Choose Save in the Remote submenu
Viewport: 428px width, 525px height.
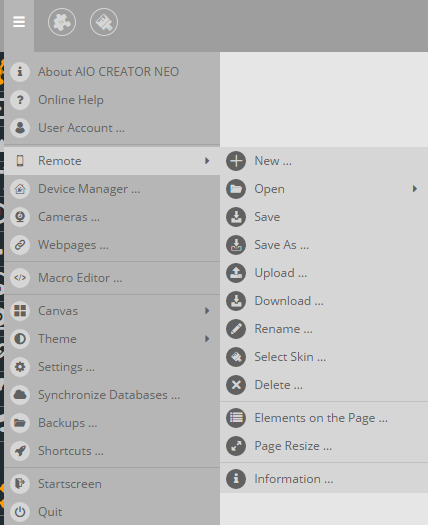coord(324,217)
